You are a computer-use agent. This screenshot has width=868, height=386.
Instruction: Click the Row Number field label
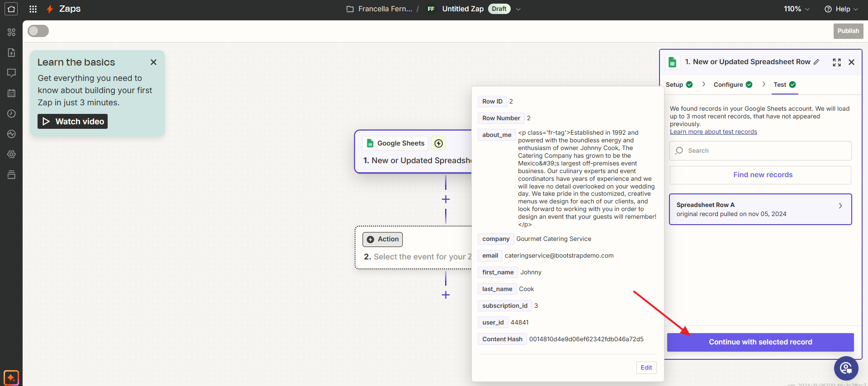point(501,118)
